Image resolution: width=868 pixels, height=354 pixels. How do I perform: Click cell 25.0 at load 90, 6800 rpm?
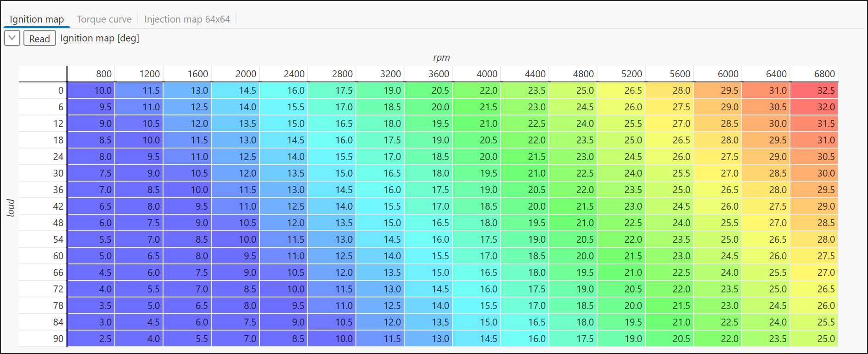point(814,339)
